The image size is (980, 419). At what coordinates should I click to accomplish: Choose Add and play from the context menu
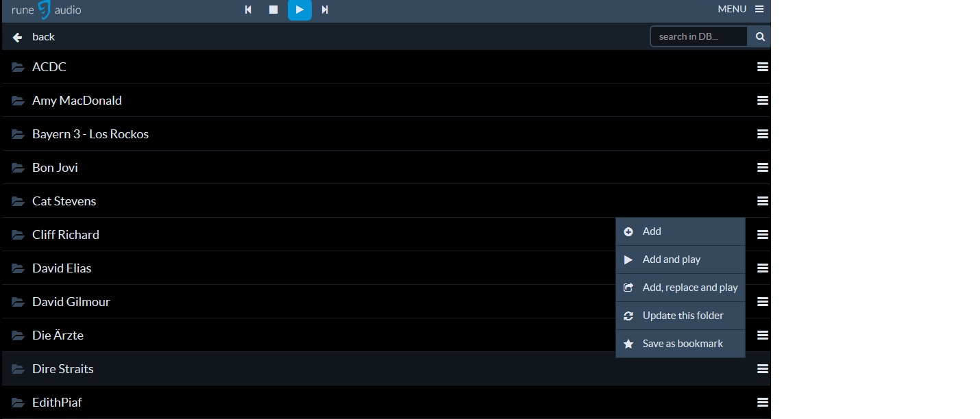[x=681, y=259]
